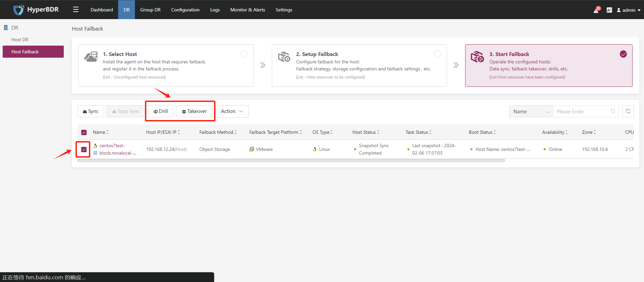Open the Settings menu
The height and width of the screenshot is (282, 644).
[x=284, y=10]
